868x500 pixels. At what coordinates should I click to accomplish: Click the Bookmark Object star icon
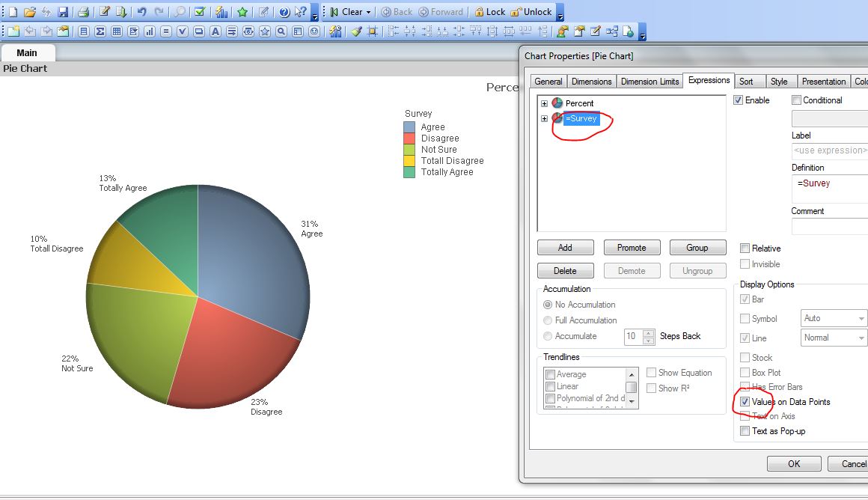pos(265,31)
